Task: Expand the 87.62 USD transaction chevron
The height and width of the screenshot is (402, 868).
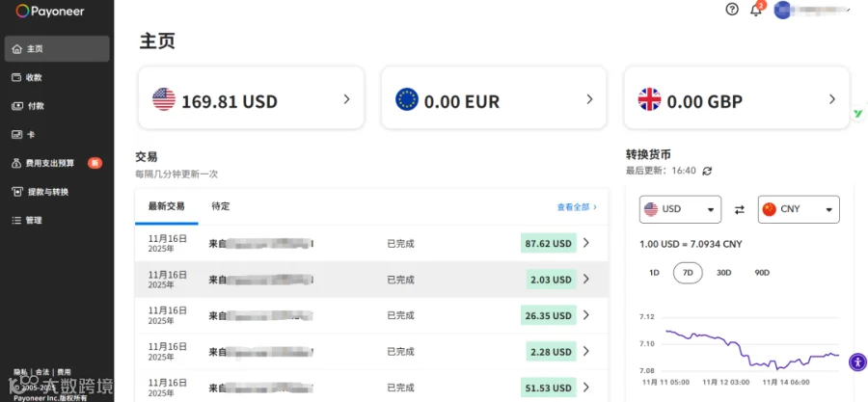Action: coord(586,243)
